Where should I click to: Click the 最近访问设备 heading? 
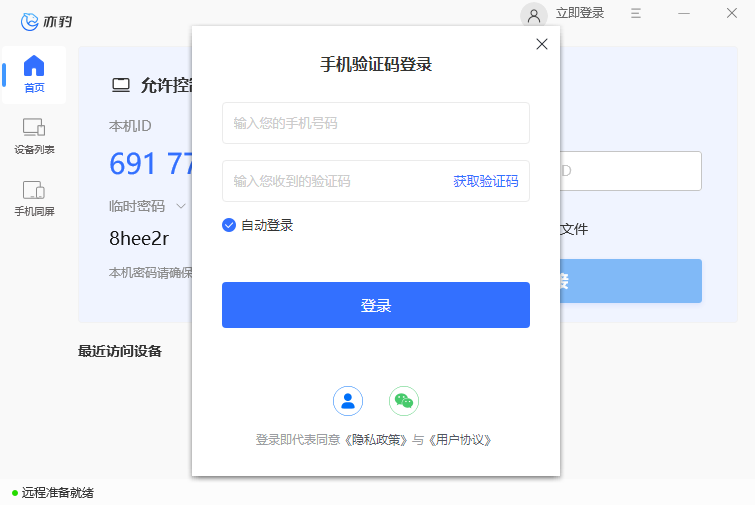click(x=120, y=351)
